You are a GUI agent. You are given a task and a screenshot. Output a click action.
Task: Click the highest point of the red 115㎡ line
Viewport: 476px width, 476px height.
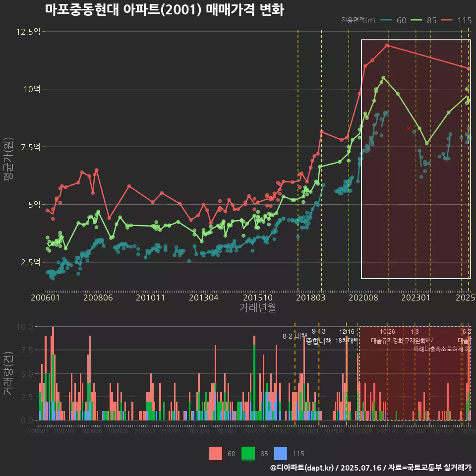387,46
